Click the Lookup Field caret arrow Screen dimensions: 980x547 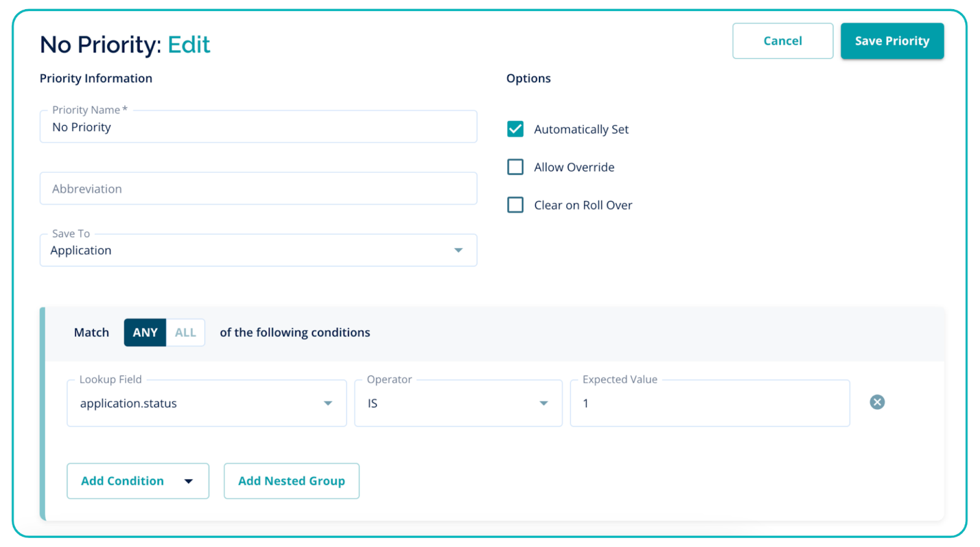328,403
